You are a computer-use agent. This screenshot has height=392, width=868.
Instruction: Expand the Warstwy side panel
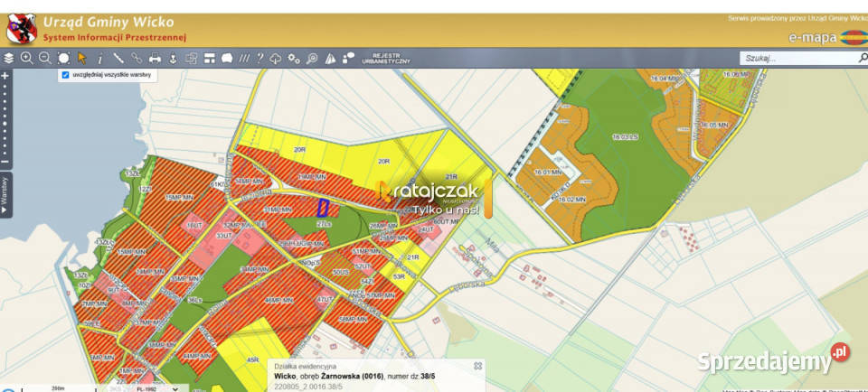click(x=5, y=194)
